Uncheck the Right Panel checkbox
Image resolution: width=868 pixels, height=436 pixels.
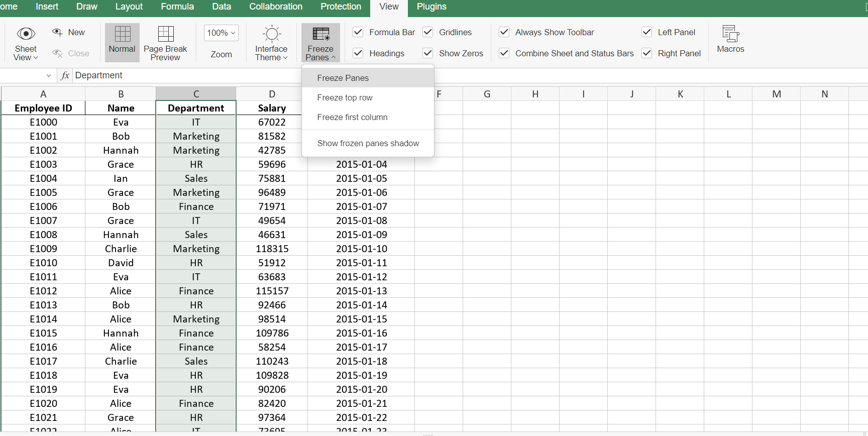tap(647, 53)
